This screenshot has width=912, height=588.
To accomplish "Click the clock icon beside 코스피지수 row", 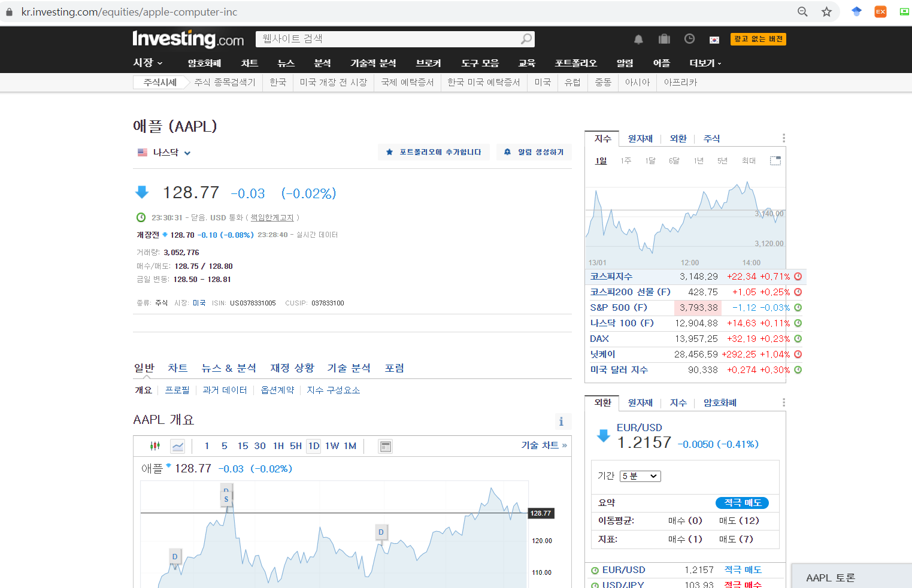I will point(798,277).
